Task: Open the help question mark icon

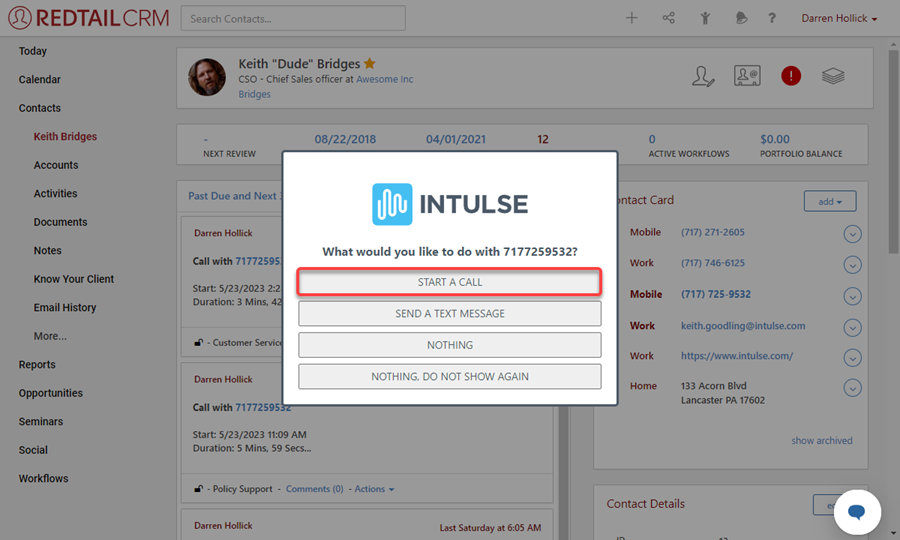Action: click(x=772, y=18)
